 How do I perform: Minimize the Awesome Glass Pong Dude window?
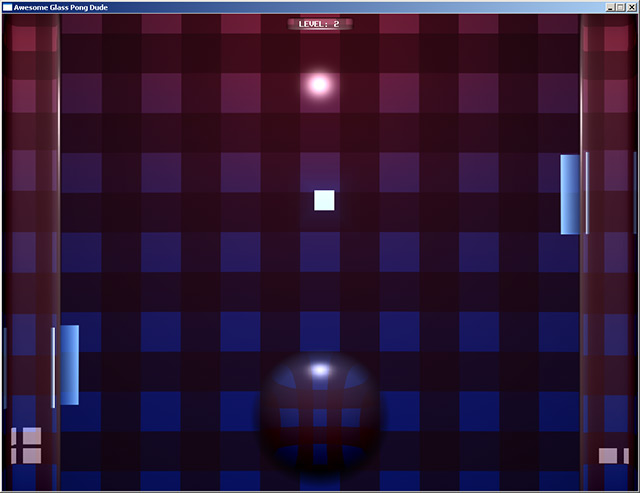[611, 7]
